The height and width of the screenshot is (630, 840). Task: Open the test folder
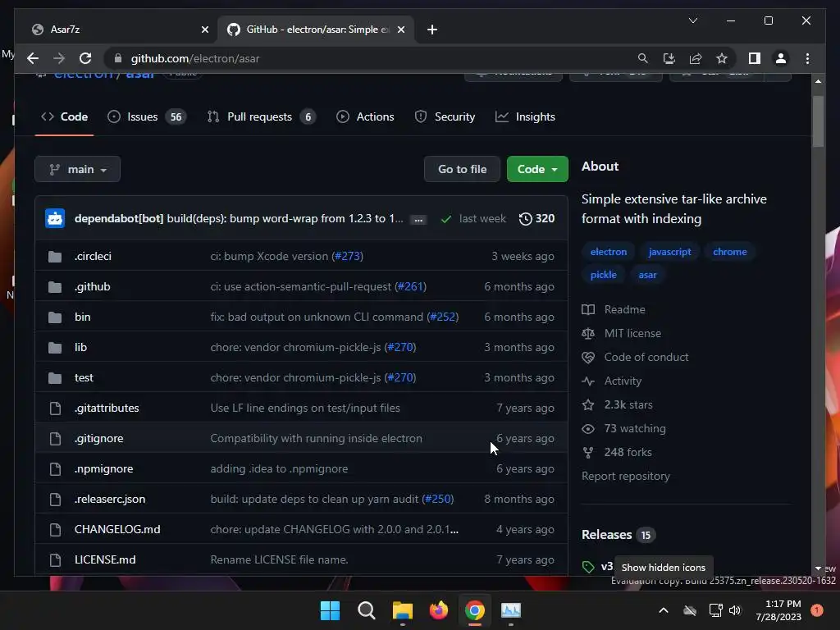click(84, 377)
